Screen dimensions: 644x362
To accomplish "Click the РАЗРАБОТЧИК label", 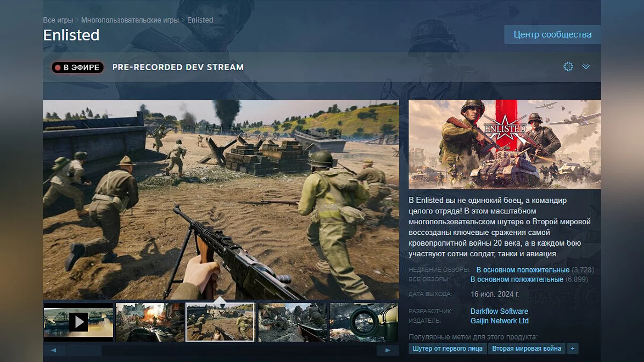I will (431, 311).
